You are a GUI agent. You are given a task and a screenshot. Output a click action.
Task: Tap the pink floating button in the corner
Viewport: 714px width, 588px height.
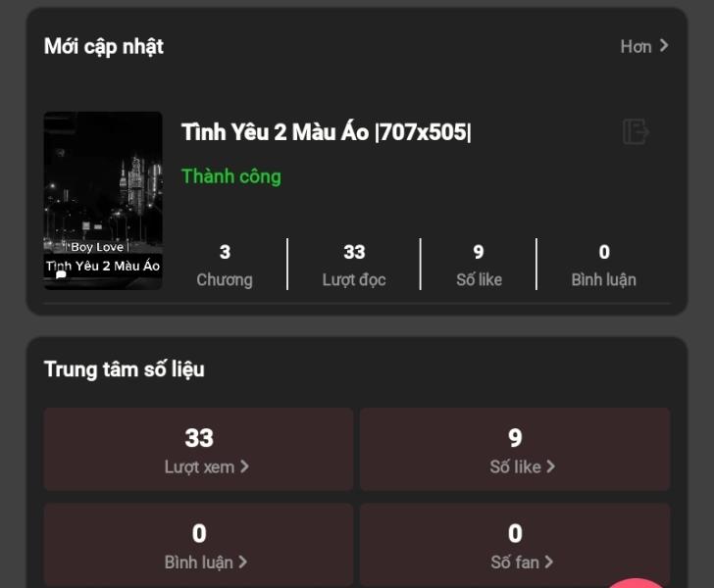tap(637, 582)
